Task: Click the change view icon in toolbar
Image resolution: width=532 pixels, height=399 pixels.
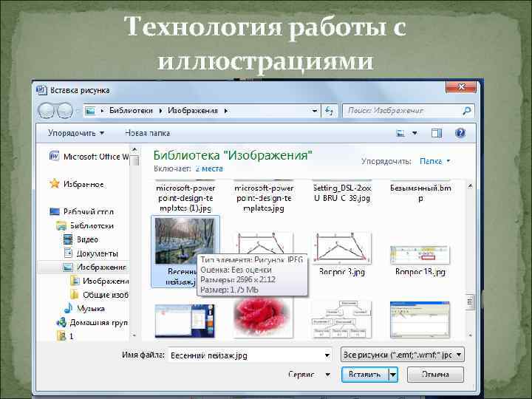Action: (x=400, y=133)
